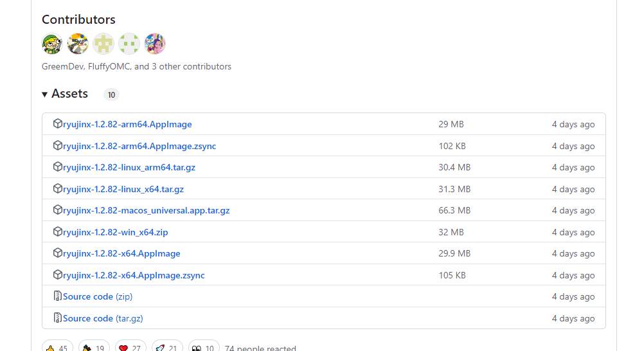Click zip file icon beside Source code (zip)
The image size is (644, 351).
tap(57, 296)
